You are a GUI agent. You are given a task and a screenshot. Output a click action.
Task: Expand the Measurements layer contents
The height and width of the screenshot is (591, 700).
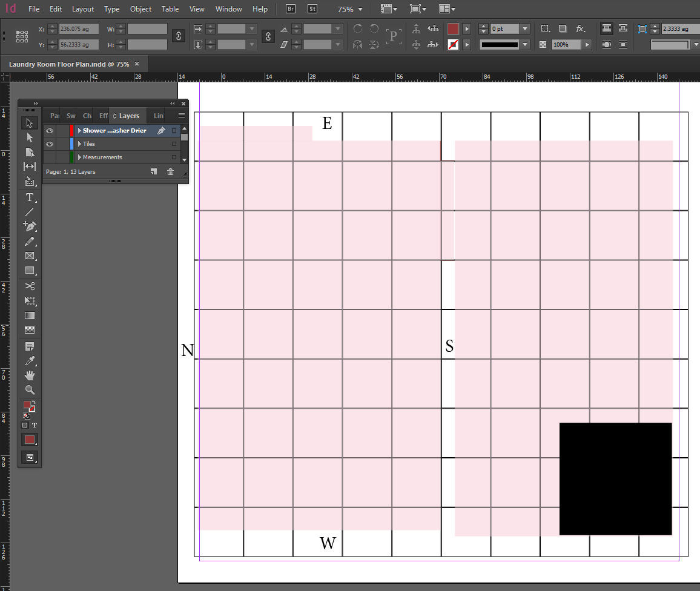(x=79, y=157)
